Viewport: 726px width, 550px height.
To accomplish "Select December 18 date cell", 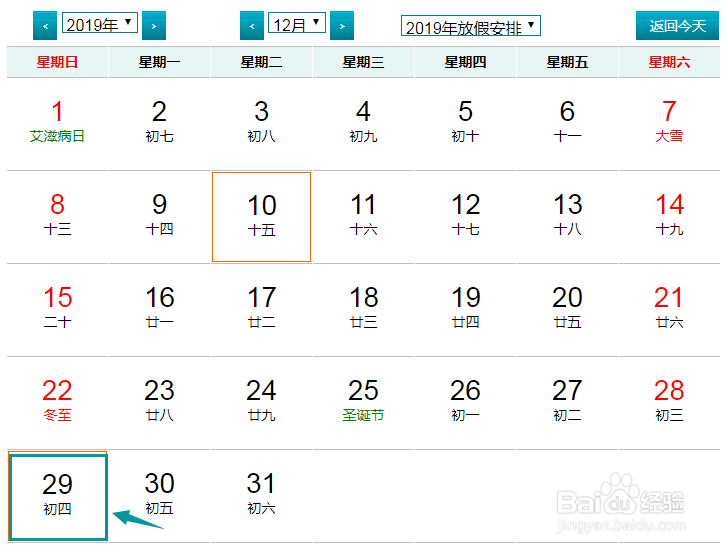I will coord(363,309).
